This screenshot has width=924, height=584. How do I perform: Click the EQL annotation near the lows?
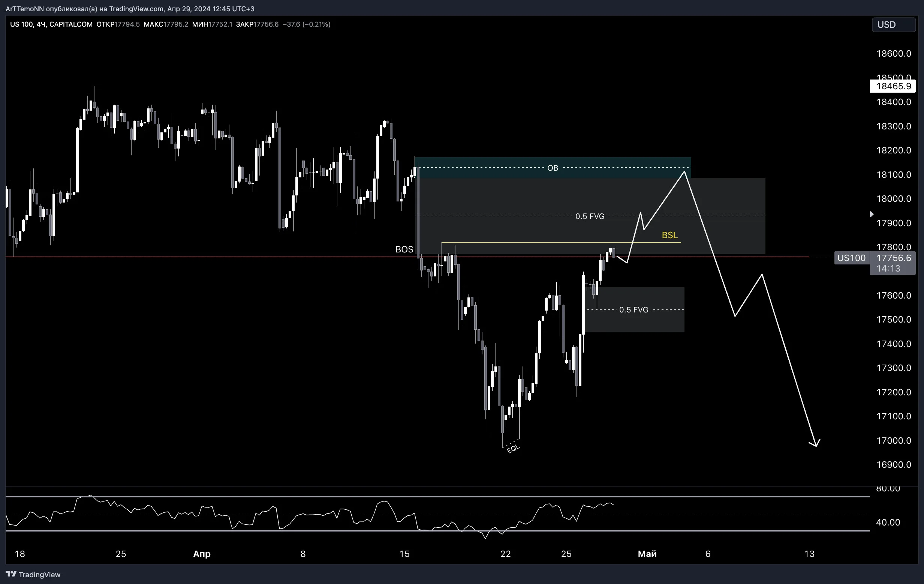(514, 449)
